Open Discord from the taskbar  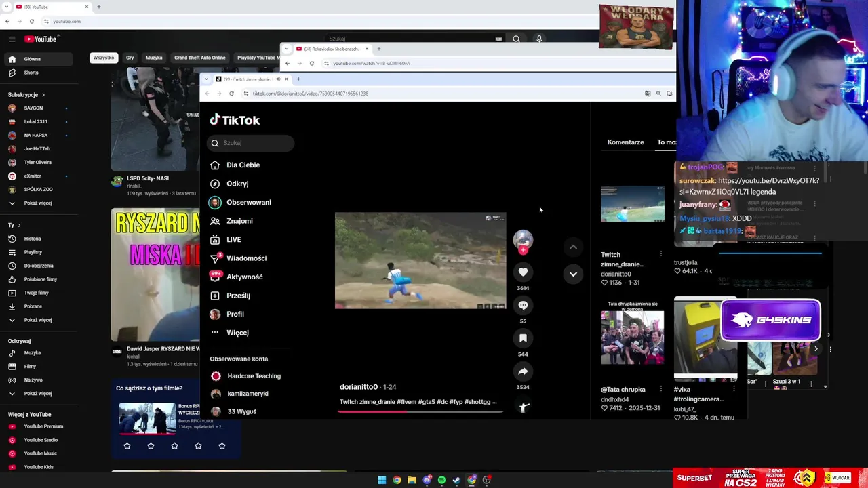(427, 480)
